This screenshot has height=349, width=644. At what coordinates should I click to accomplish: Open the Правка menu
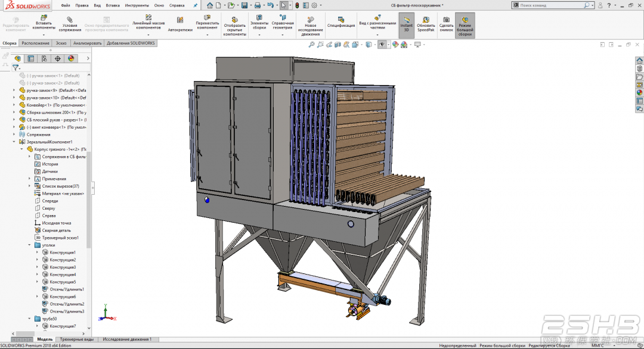pyautogui.click(x=82, y=5)
